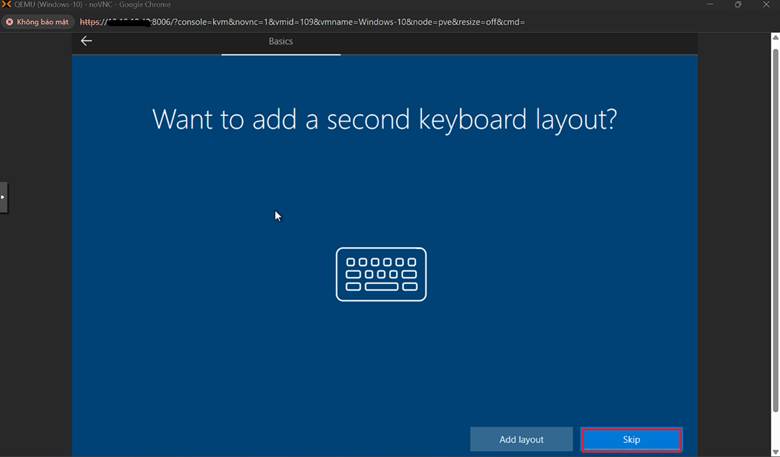Open the 'Không bảo mật' security warning
The image size is (780, 457).
(x=36, y=21)
